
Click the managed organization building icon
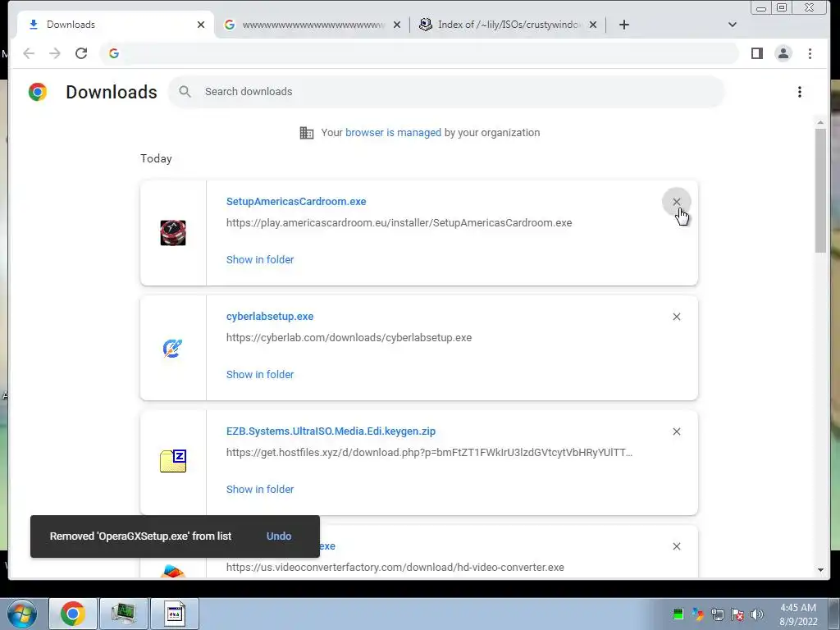[x=307, y=132]
